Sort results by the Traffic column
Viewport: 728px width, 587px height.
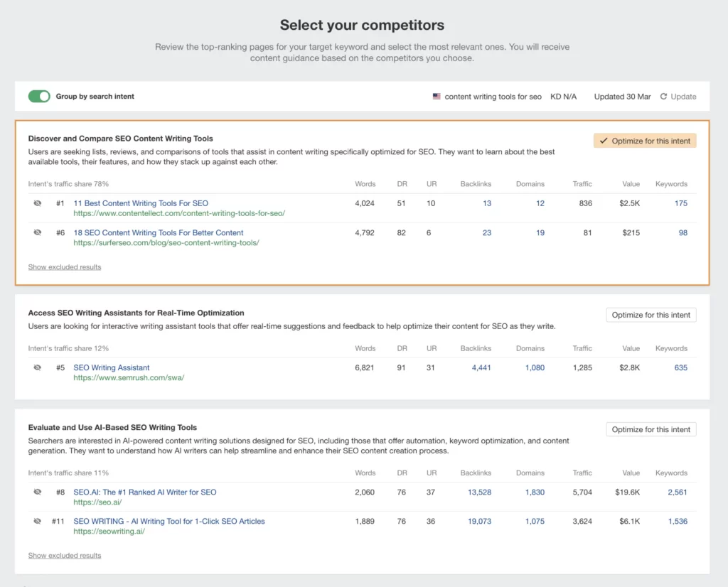(x=582, y=183)
